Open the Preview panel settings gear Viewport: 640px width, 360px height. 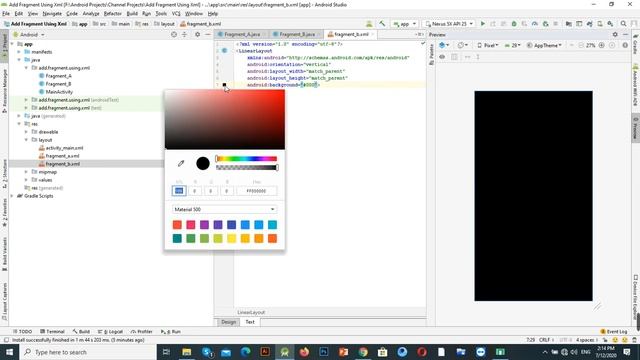point(615,35)
